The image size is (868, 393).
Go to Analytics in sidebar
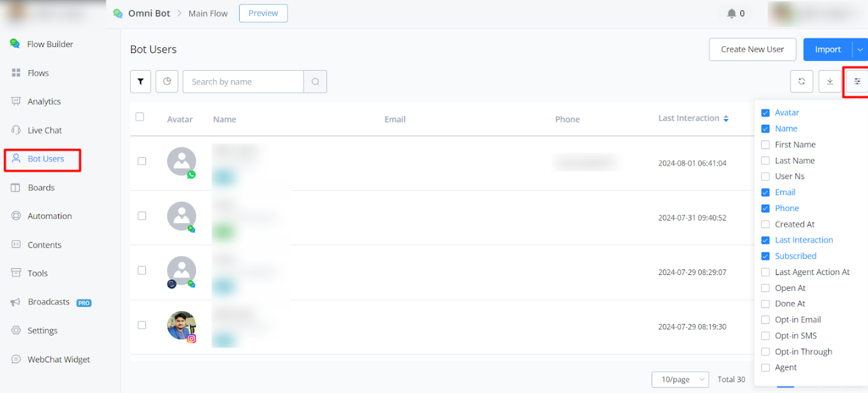click(44, 101)
